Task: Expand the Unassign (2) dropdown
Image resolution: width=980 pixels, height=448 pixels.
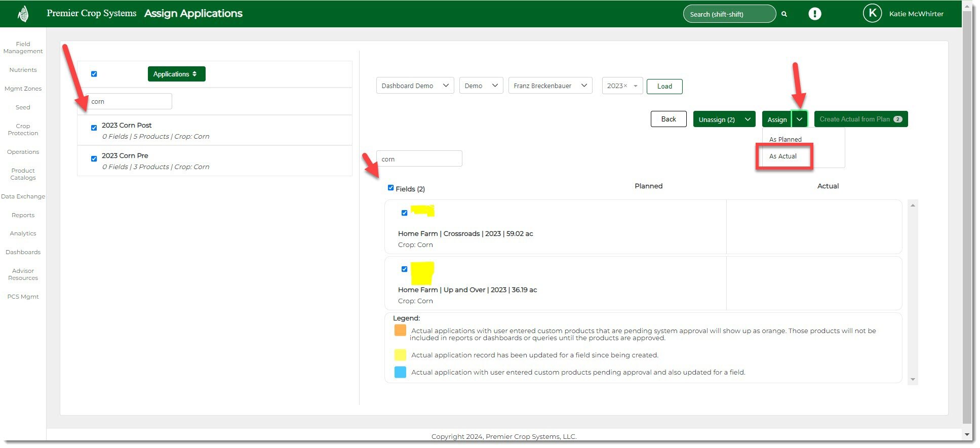Action: [x=747, y=119]
